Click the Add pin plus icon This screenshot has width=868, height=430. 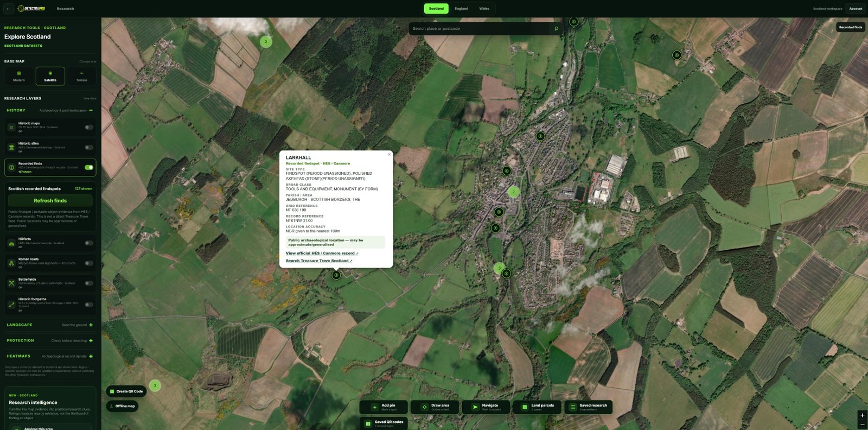coord(374,407)
